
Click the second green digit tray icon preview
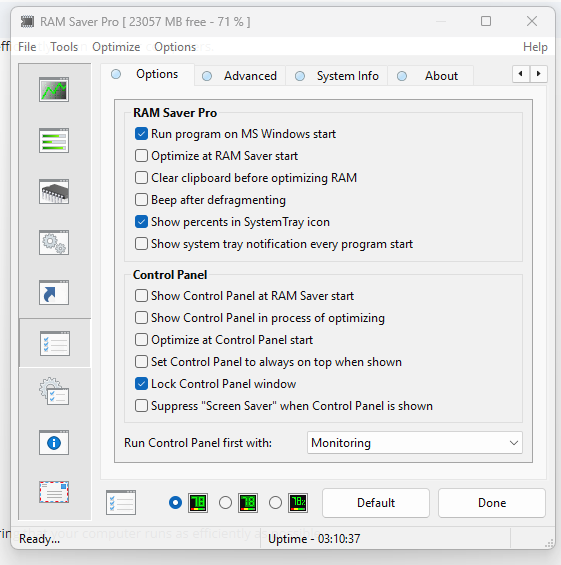click(x=248, y=503)
